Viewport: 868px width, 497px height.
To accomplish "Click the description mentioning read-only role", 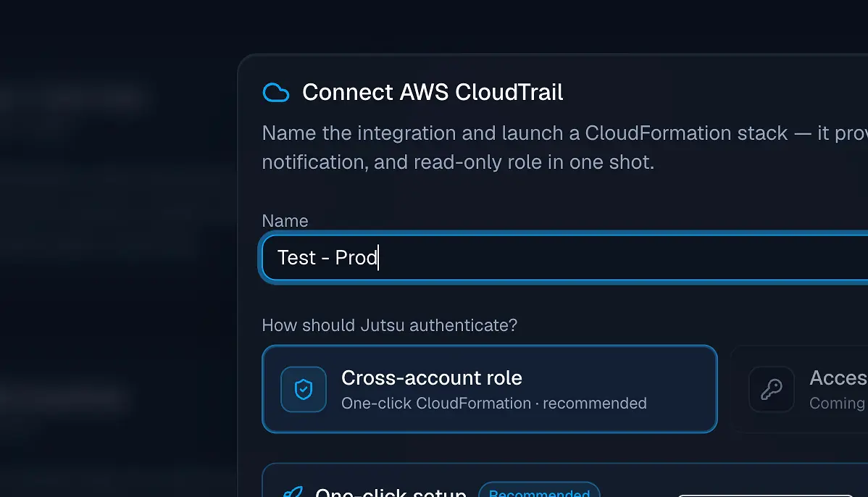I will click(564, 147).
